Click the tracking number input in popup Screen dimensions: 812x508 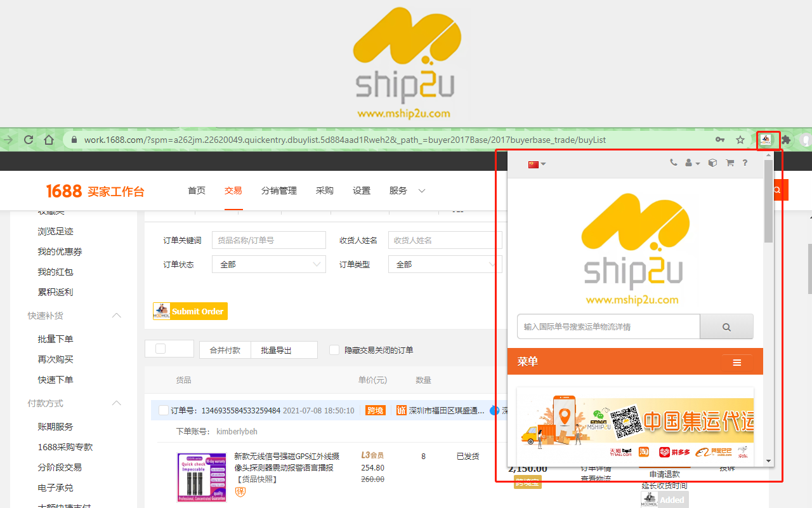click(x=608, y=327)
